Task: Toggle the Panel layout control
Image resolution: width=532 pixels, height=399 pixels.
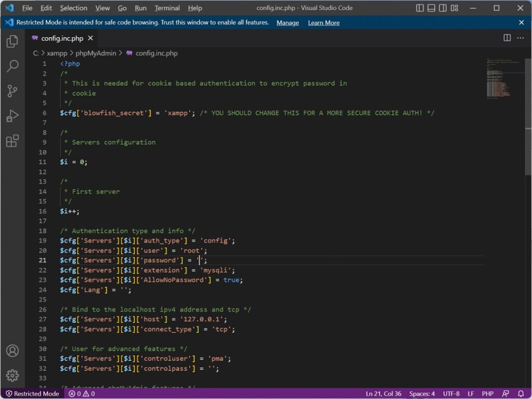Action: click(x=431, y=8)
